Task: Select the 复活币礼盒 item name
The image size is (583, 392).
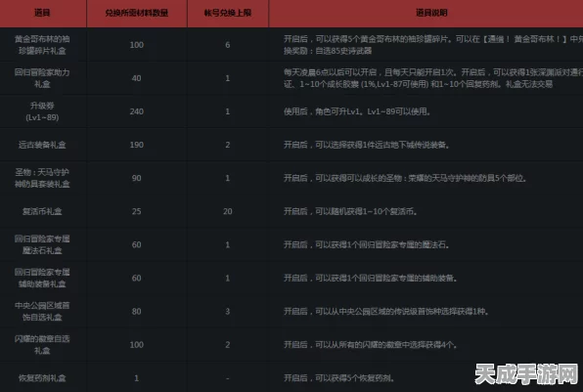Action: 42,211
